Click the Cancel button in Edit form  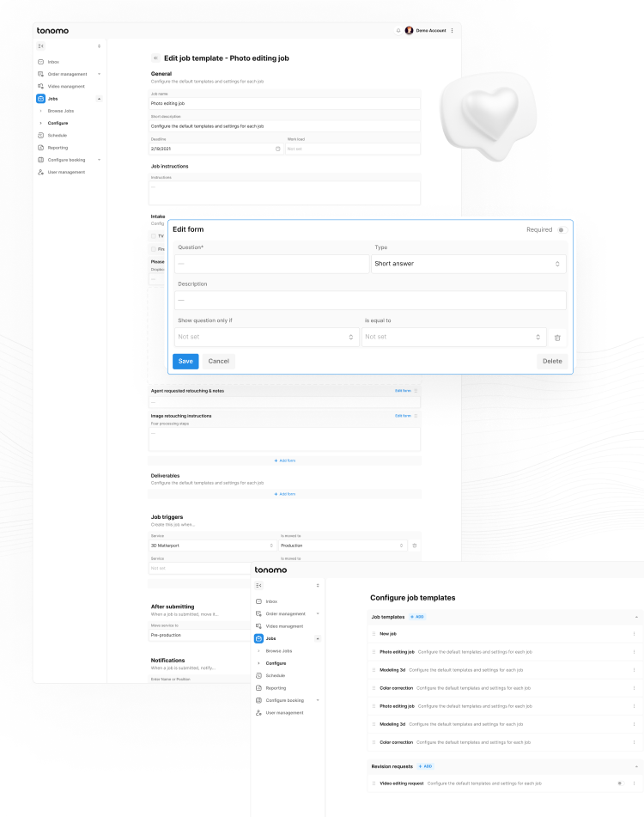pos(218,361)
